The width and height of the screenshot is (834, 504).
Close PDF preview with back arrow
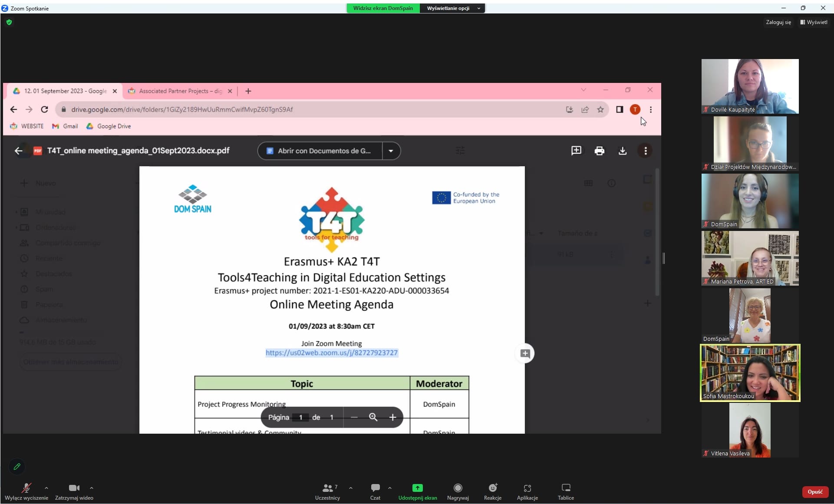point(18,151)
